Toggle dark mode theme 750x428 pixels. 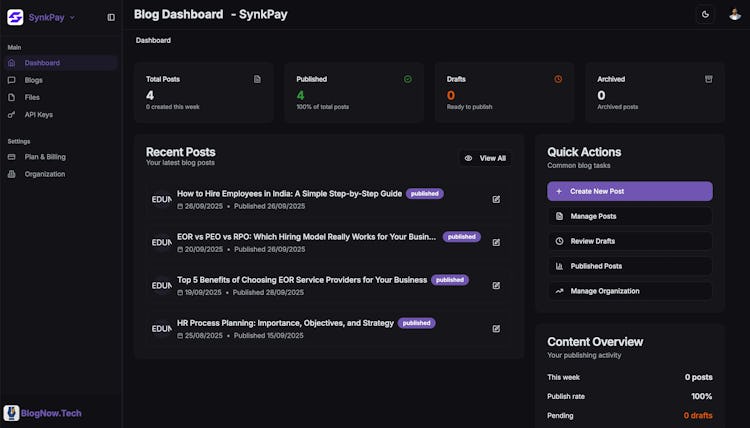pos(706,14)
